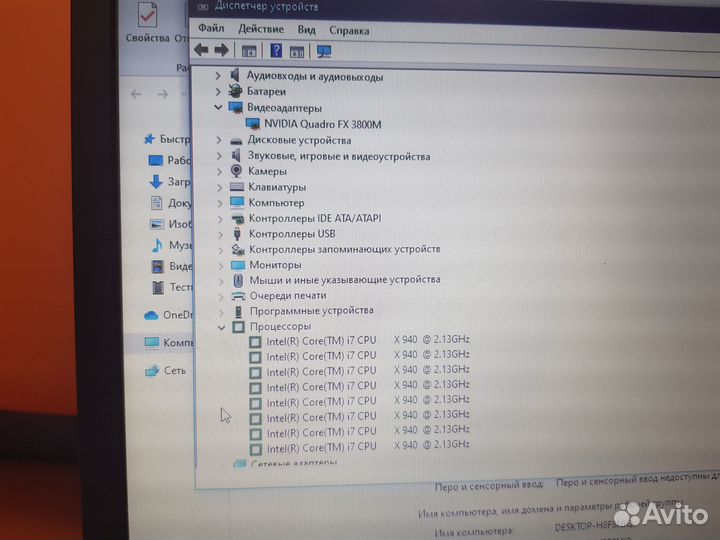Click the Программные устройства icon

point(238,311)
